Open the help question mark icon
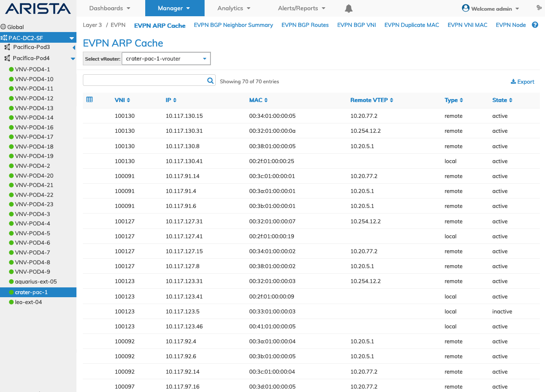Viewport: 545px width, 392px height. click(x=535, y=25)
